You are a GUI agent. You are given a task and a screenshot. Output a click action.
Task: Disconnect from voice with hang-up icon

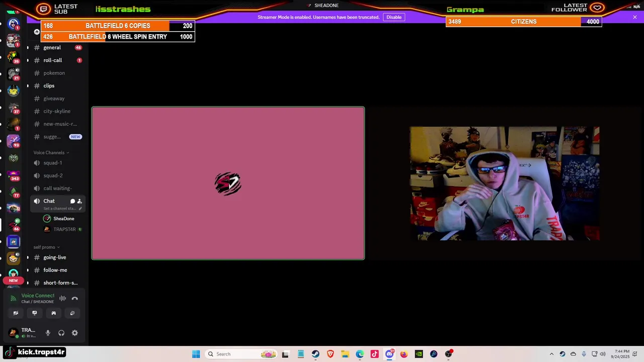pos(74,298)
